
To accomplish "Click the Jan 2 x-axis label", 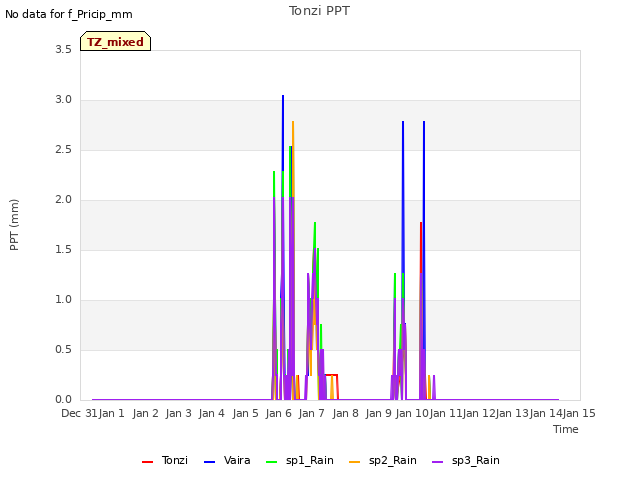I will pyautogui.click(x=145, y=413).
